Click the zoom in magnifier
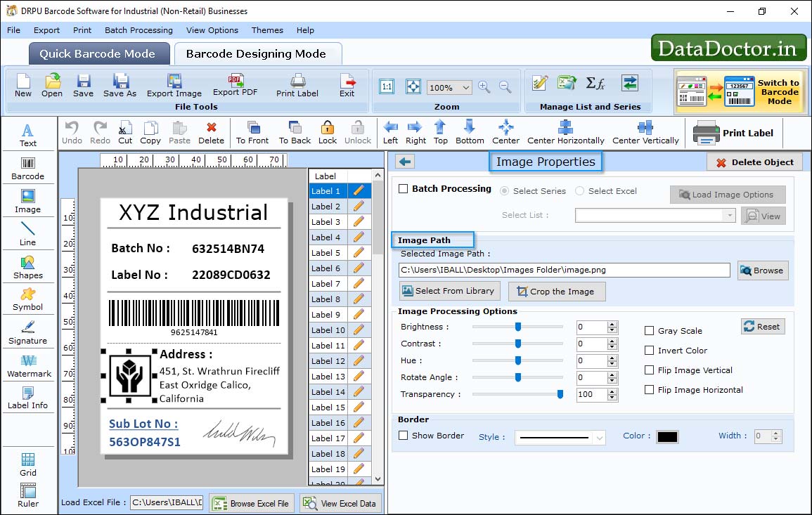This screenshot has height=515, width=812. click(x=484, y=87)
